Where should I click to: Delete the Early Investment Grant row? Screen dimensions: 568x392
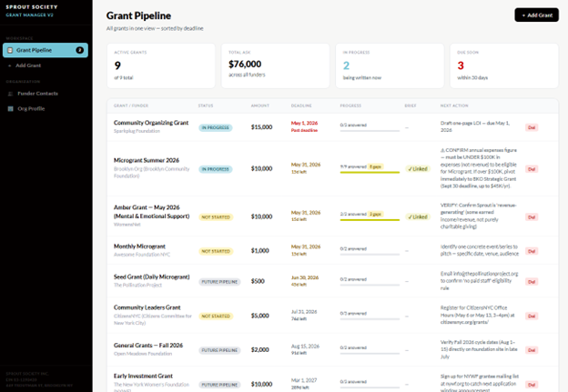coord(532,385)
